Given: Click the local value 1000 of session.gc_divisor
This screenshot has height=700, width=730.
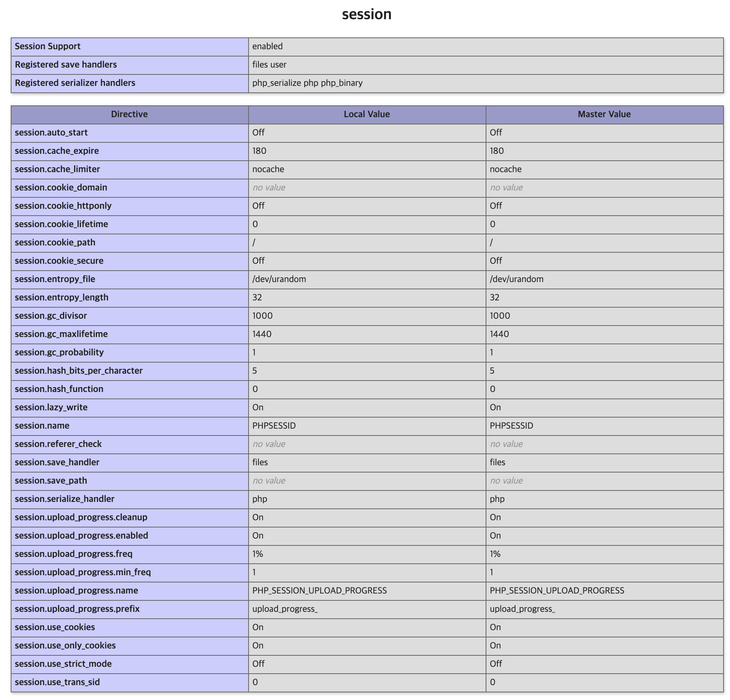Looking at the screenshot, I should [262, 316].
